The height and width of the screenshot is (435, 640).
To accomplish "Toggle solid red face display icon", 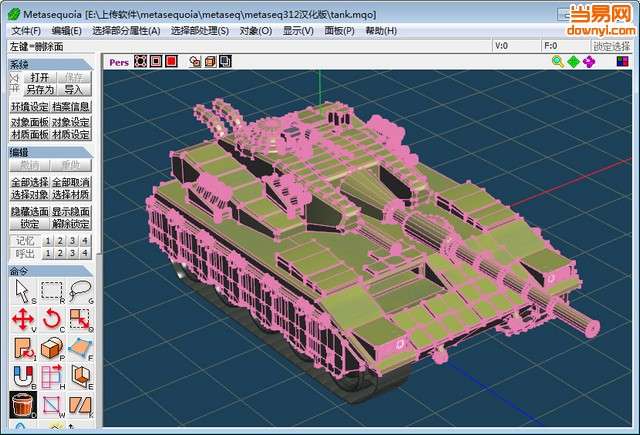I will click(x=171, y=62).
